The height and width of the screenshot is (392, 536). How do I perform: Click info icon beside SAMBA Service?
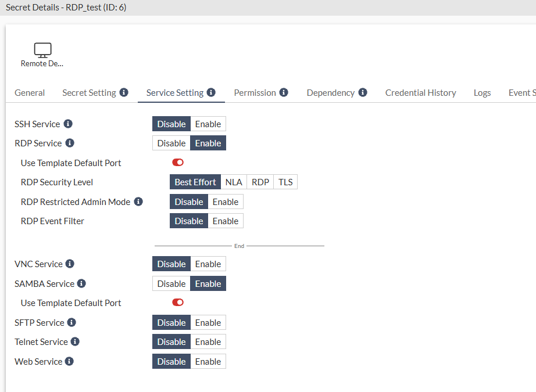click(81, 283)
